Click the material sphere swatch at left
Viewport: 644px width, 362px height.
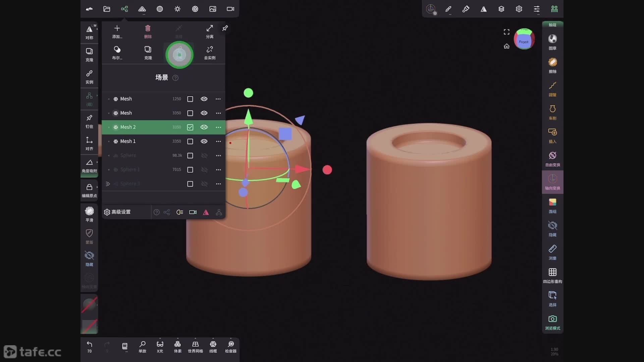tap(89, 305)
